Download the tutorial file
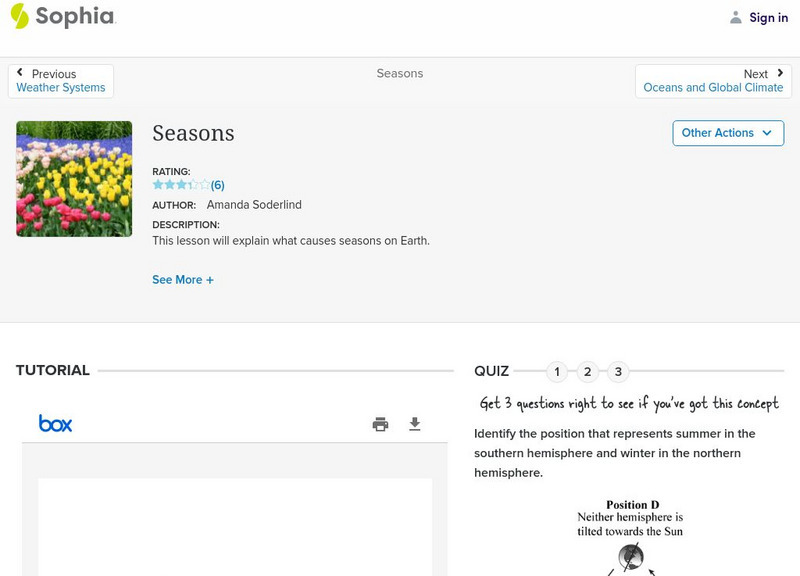This screenshot has width=800, height=576. 415,424
